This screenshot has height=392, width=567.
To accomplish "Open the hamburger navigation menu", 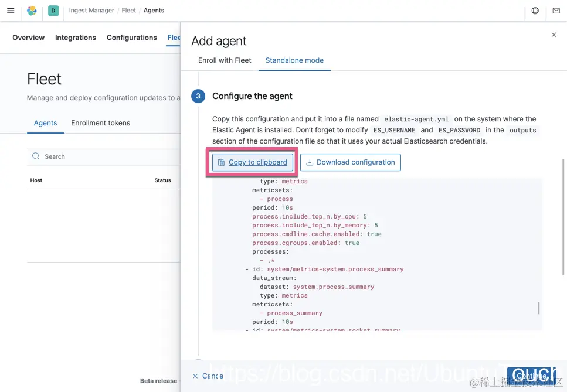I will click(x=11, y=11).
